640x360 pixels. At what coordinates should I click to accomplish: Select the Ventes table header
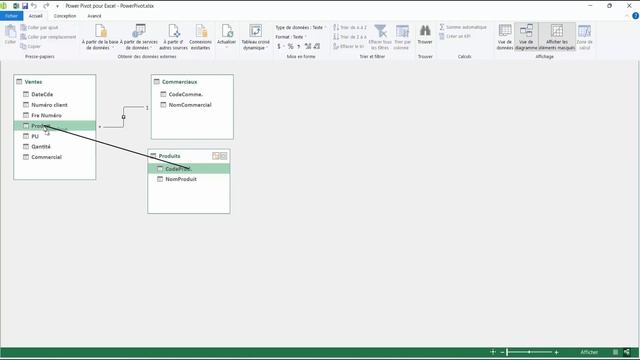pos(55,82)
